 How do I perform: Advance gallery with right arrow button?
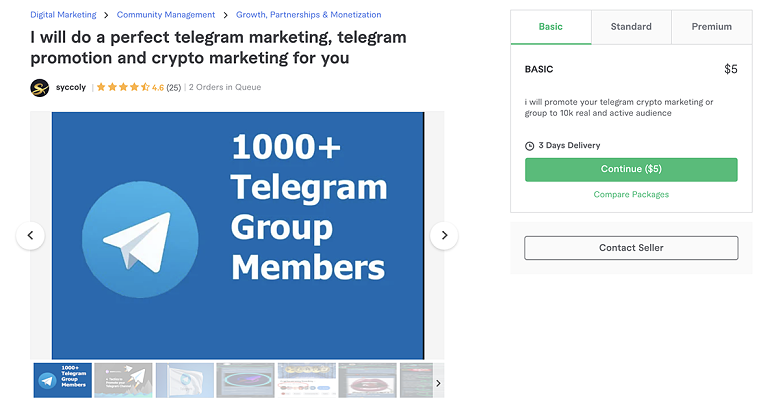pyautogui.click(x=444, y=235)
